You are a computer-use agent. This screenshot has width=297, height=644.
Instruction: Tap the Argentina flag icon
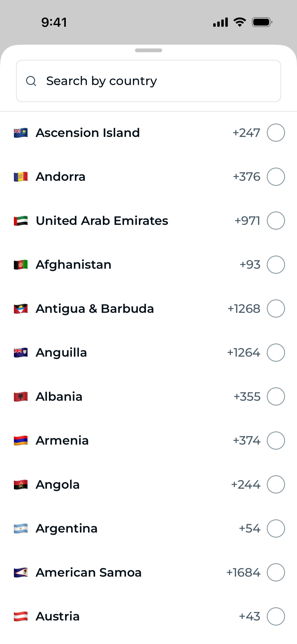pos(21,529)
